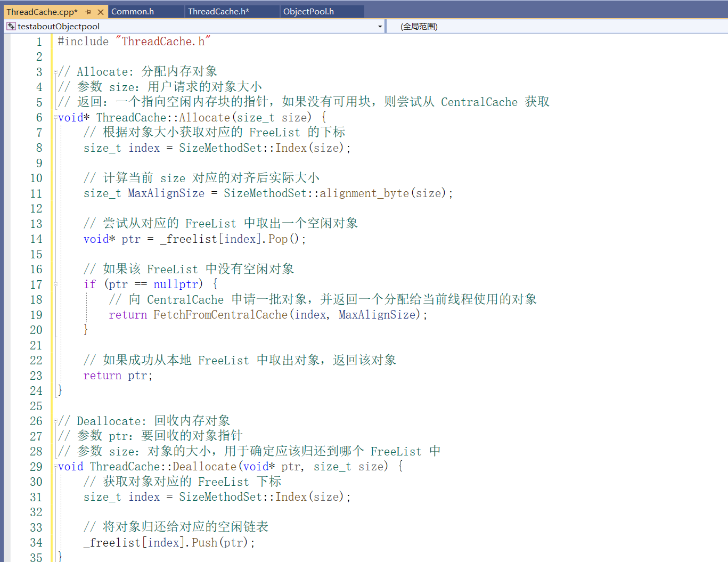The image size is (728, 562).
Task: Close the ThreadCache.cpp tab
Action: point(101,12)
